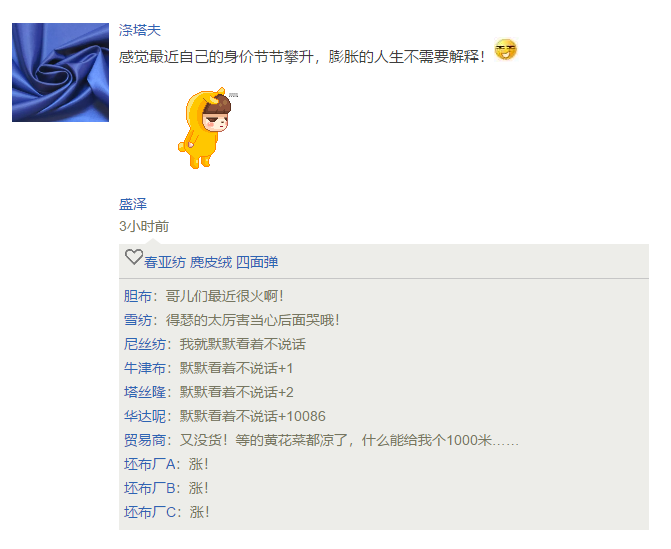Image resolution: width=671 pixels, height=549 pixels.
Task: Click the yellow hooded cartoon character sticker
Action: (x=207, y=128)
